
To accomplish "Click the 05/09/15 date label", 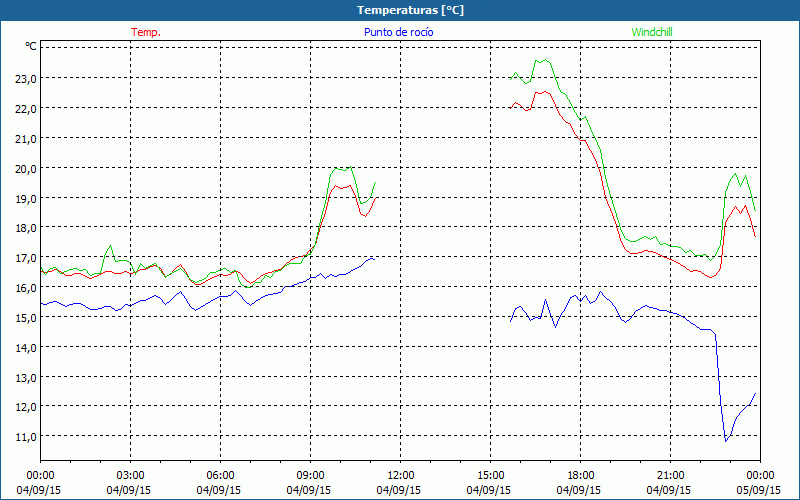I will pyautogui.click(x=760, y=490).
